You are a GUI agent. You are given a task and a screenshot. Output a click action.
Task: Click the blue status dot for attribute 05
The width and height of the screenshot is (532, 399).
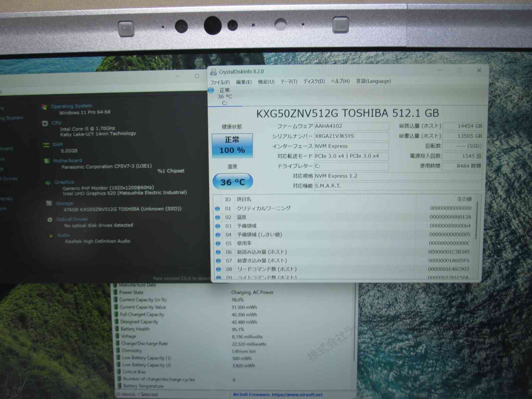pyautogui.click(x=218, y=243)
